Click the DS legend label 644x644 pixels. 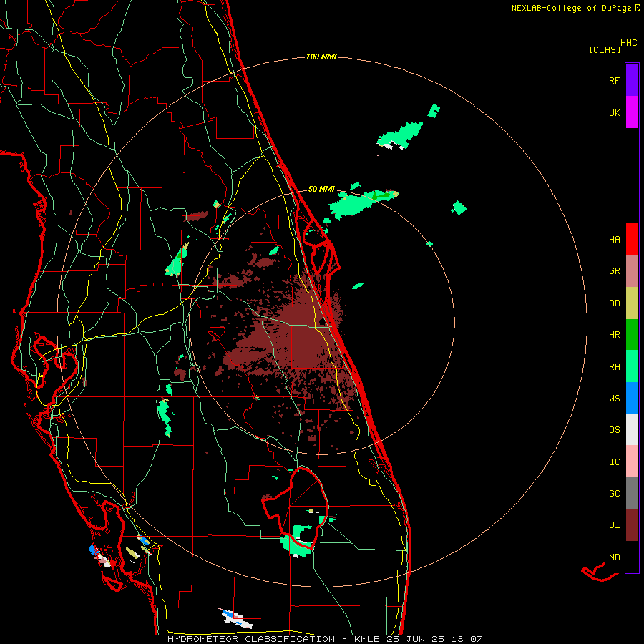614,430
